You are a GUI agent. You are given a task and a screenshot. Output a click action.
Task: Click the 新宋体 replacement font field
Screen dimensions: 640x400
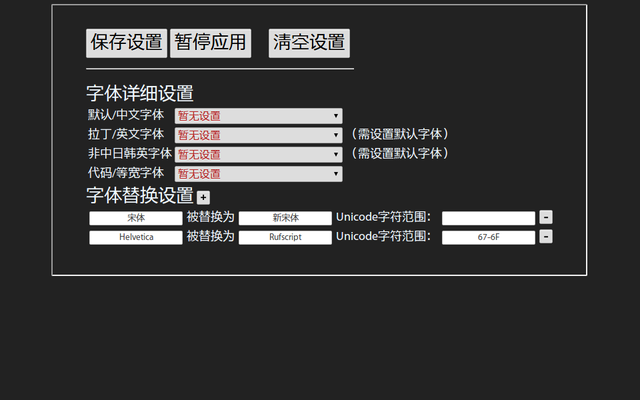click(285, 218)
